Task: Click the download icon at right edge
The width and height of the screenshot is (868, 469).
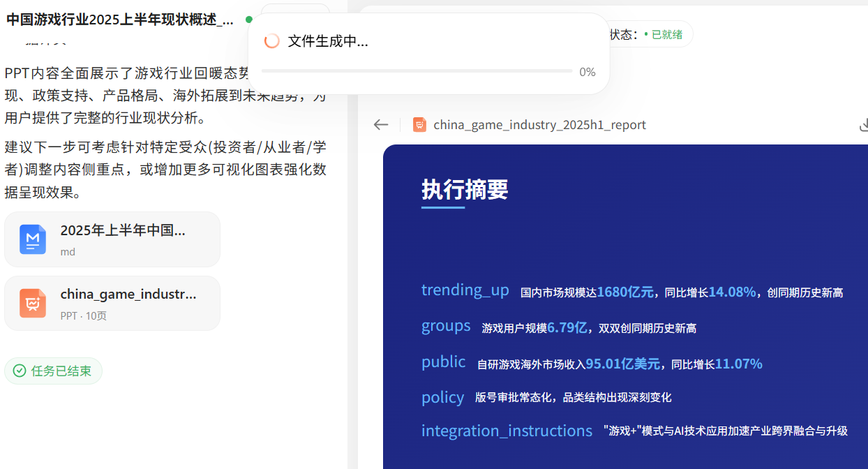Action: (864, 125)
